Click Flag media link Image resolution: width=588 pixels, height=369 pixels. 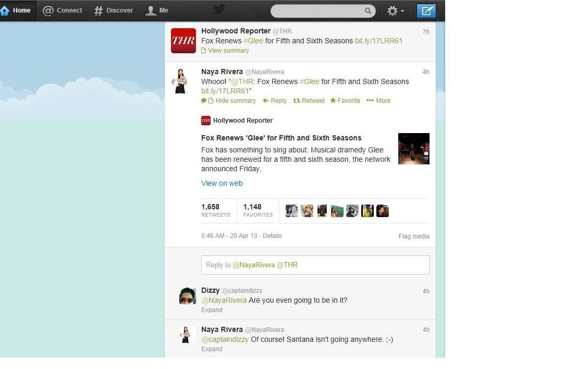point(413,236)
